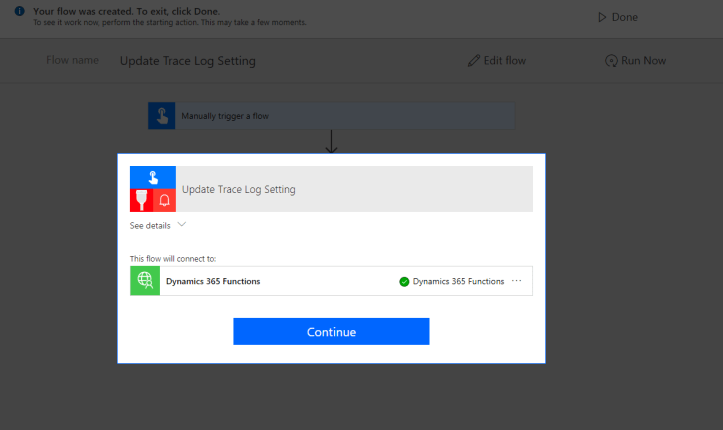Click the pencil Edit flow icon

[x=474, y=61]
